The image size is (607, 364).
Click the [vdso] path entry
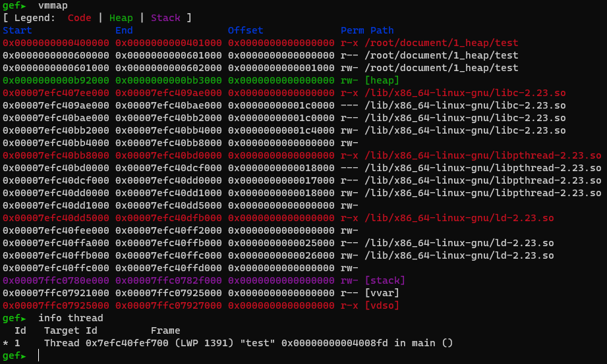coord(385,305)
